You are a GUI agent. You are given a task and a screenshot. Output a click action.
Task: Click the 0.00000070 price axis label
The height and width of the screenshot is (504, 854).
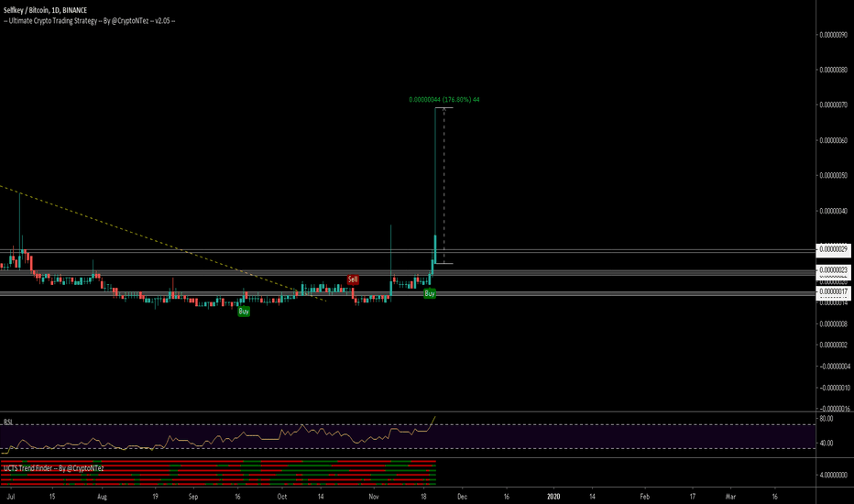pos(834,104)
